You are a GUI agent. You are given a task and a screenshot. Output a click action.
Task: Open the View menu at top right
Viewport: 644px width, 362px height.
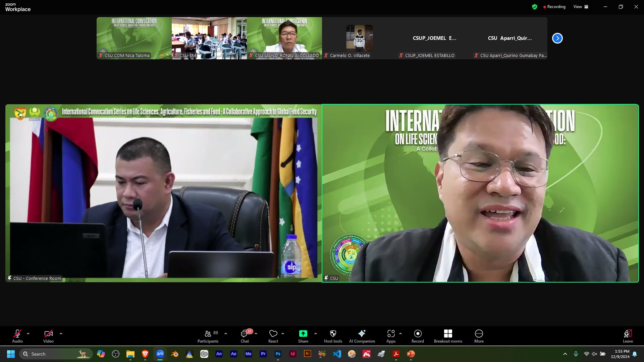pyautogui.click(x=581, y=7)
